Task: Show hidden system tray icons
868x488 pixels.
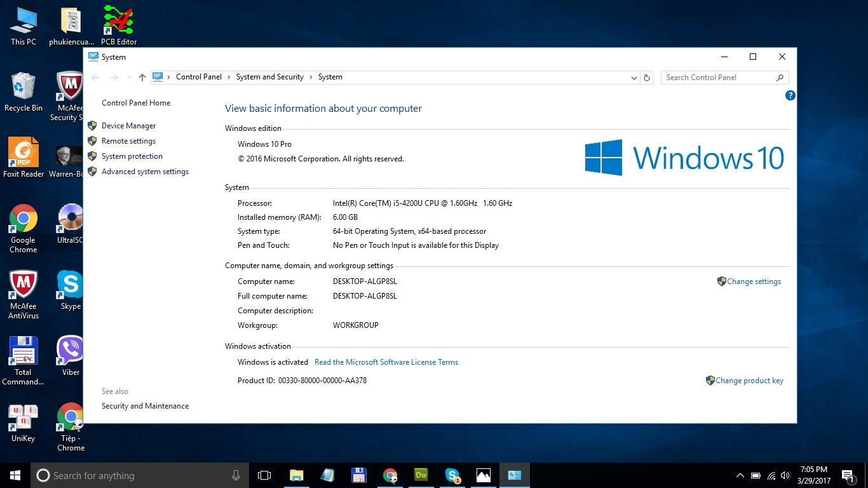Action: click(740, 475)
